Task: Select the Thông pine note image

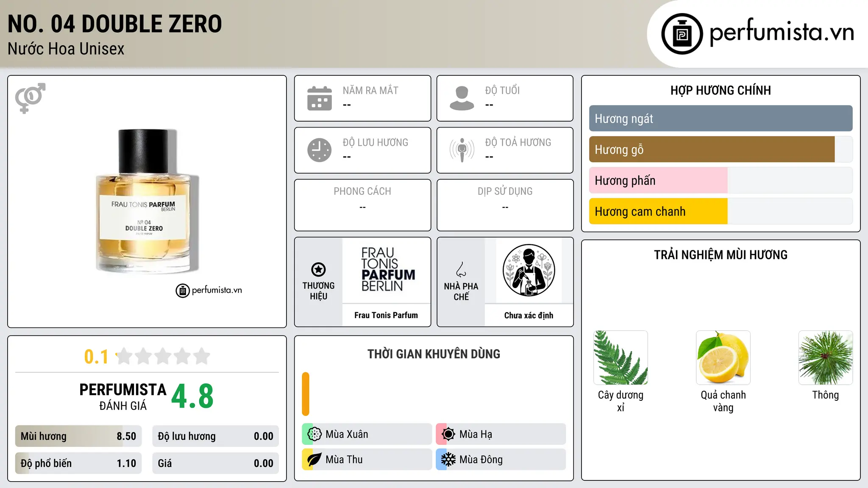Action: tap(826, 358)
